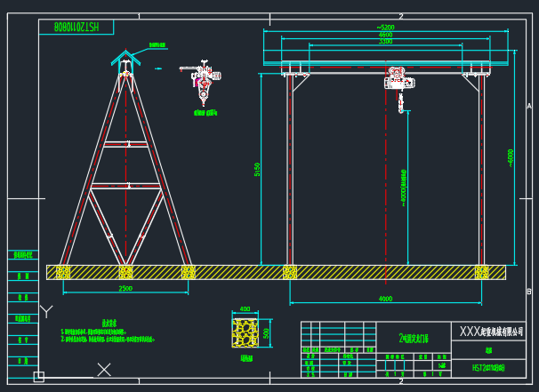
Task: Select the UCS Y axis marker
Action: coord(47,310)
